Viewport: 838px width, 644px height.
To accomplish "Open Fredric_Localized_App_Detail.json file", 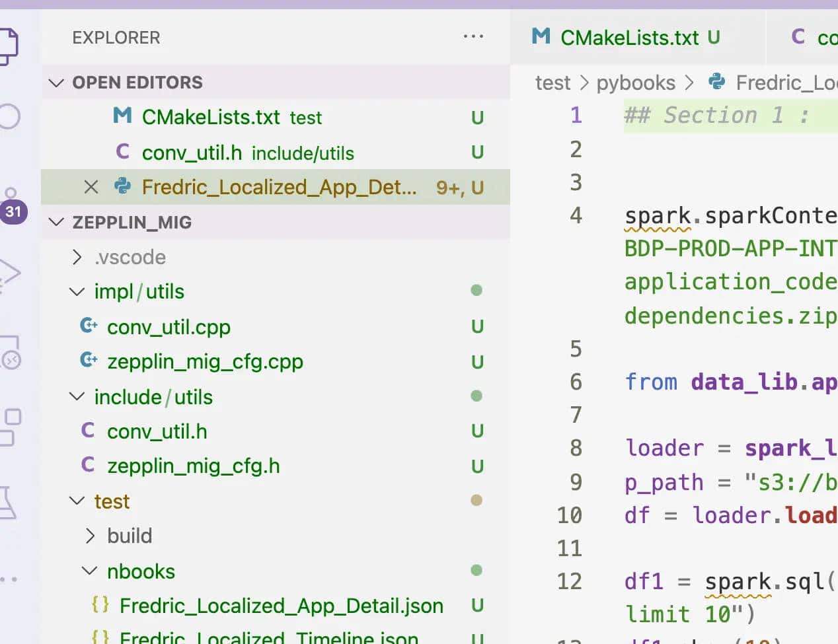I will tap(281, 606).
